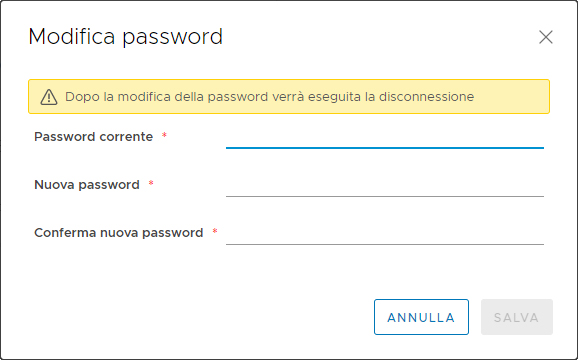Select the Conferma nuova password field
This screenshot has height=360, width=578.
tap(385, 233)
